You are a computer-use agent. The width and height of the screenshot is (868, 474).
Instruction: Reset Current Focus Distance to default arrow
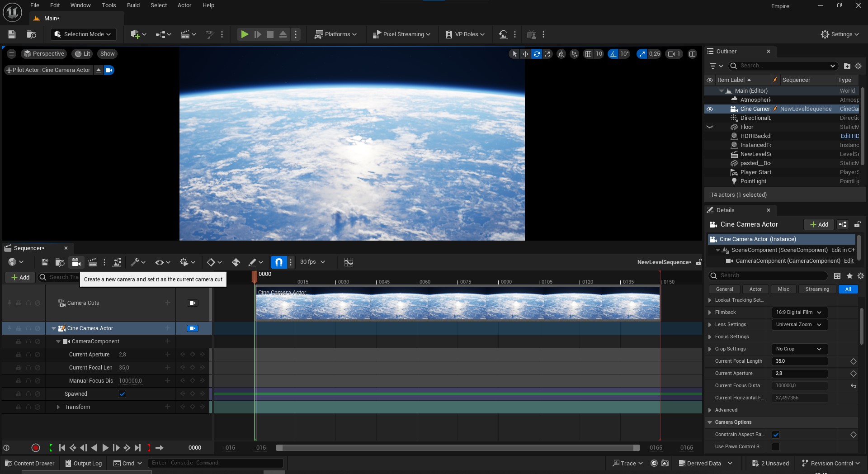854,386
